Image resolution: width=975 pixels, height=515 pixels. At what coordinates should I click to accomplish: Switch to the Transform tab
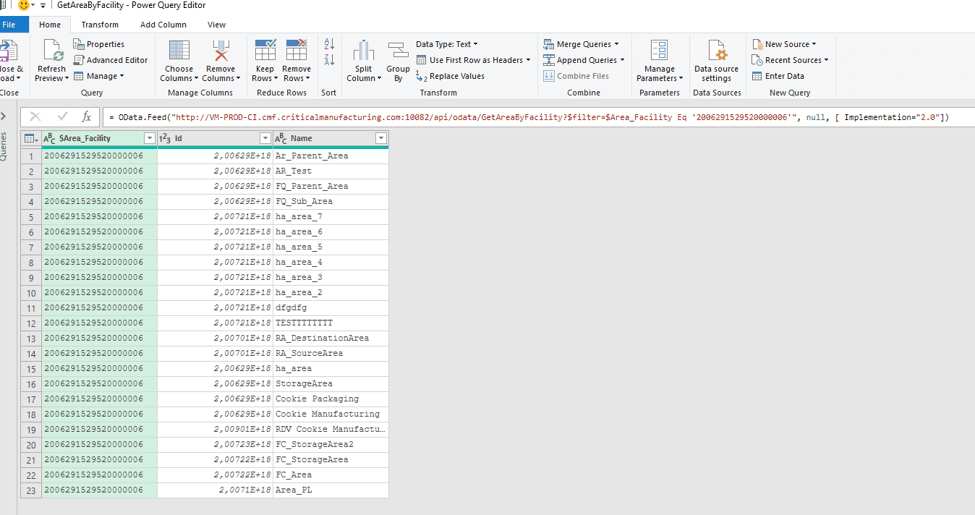99,24
